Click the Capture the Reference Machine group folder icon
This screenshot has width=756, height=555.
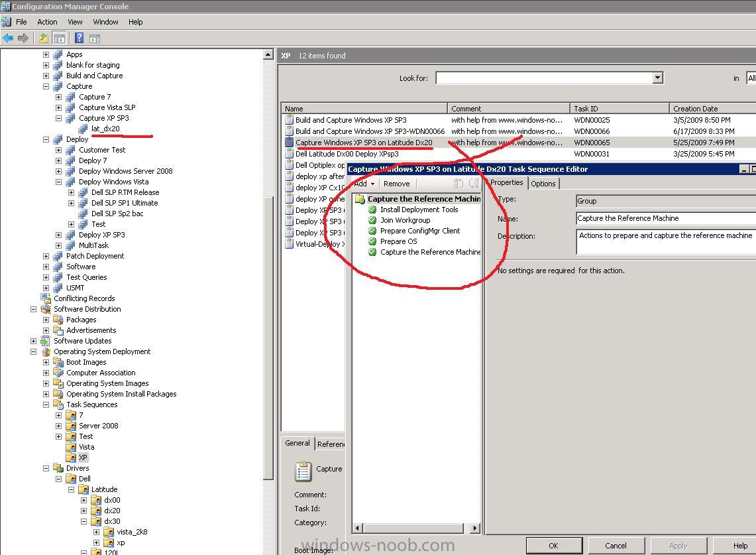point(360,199)
